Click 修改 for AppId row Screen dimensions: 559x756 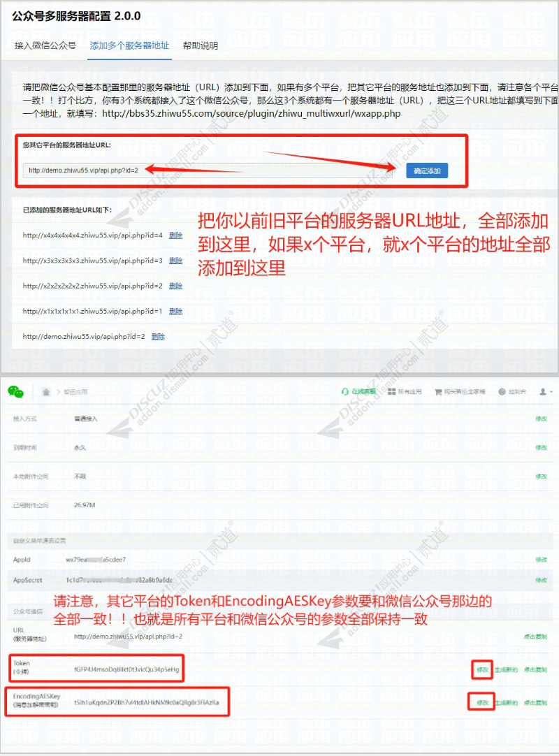click(541, 560)
